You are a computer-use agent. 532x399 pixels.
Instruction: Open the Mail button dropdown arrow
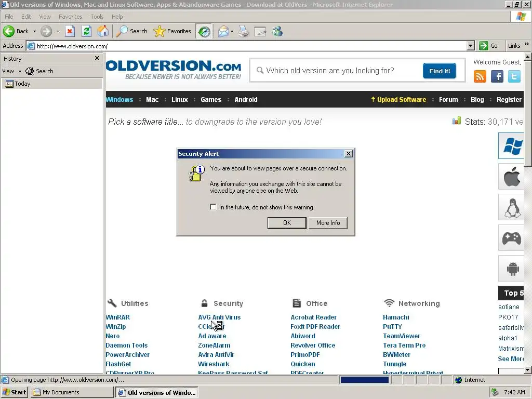232,31
